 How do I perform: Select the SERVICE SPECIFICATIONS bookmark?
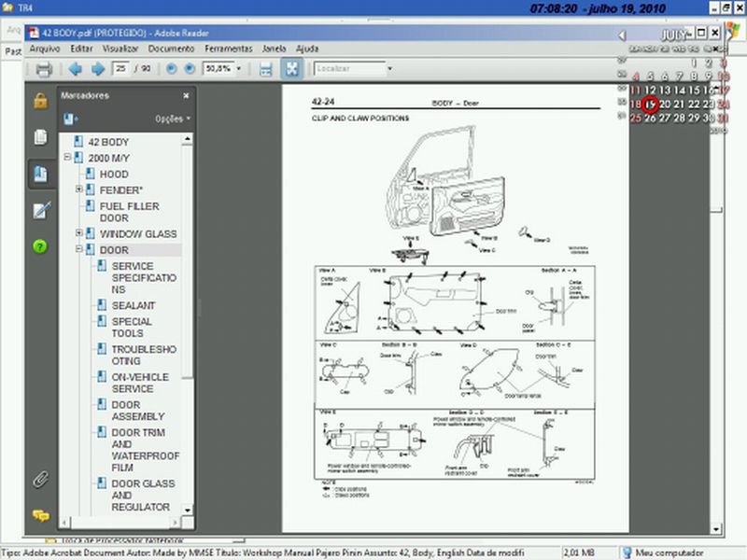point(144,277)
